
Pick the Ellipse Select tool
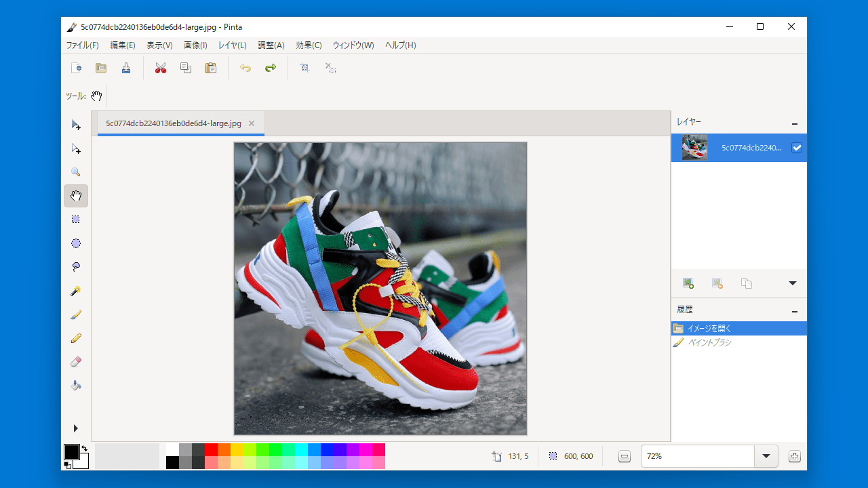pos(76,243)
